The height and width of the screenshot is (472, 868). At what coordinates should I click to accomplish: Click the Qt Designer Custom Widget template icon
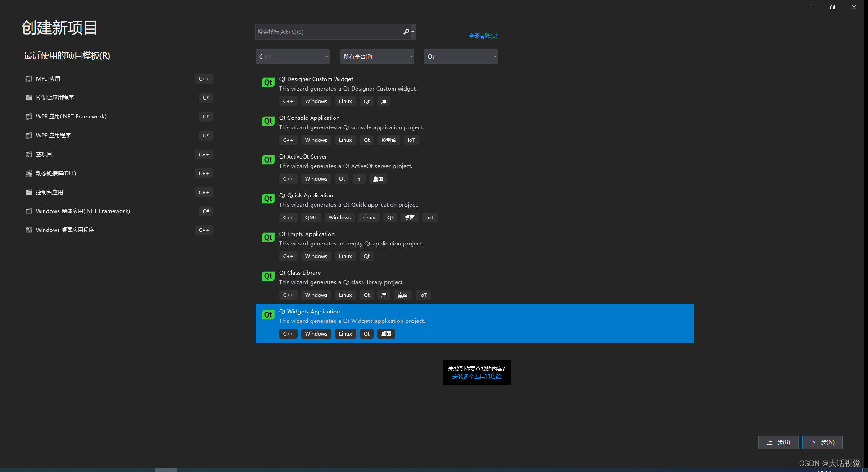[x=268, y=82]
